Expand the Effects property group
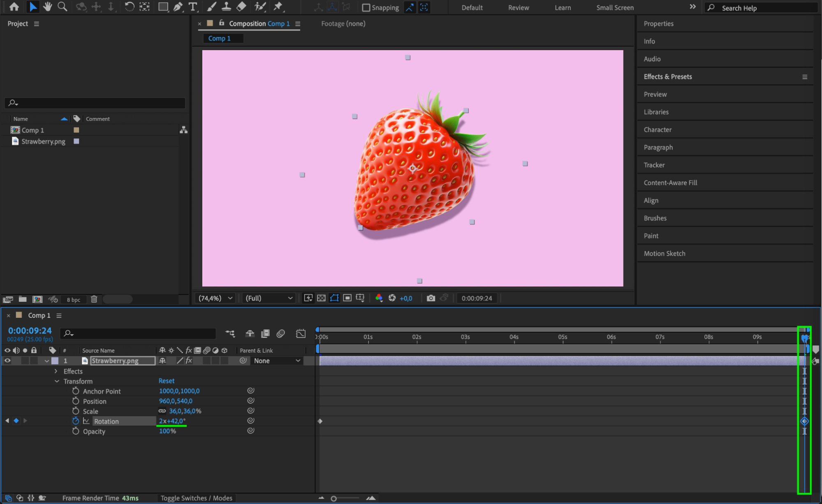The width and height of the screenshot is (822, 504). 56,371
